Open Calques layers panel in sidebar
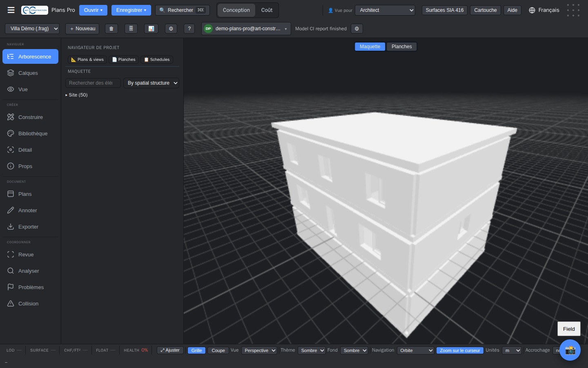The height and width of the screenshot is (368, 588). (31, 73)
